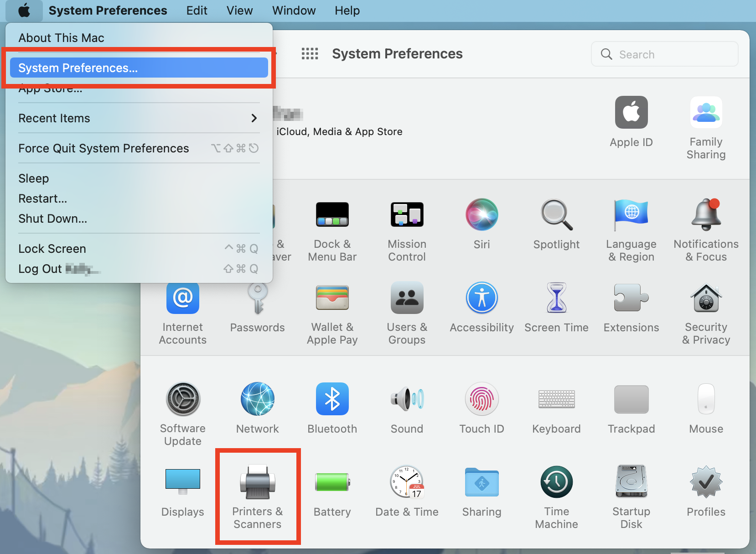Open Users & Groups preferences

407,314
